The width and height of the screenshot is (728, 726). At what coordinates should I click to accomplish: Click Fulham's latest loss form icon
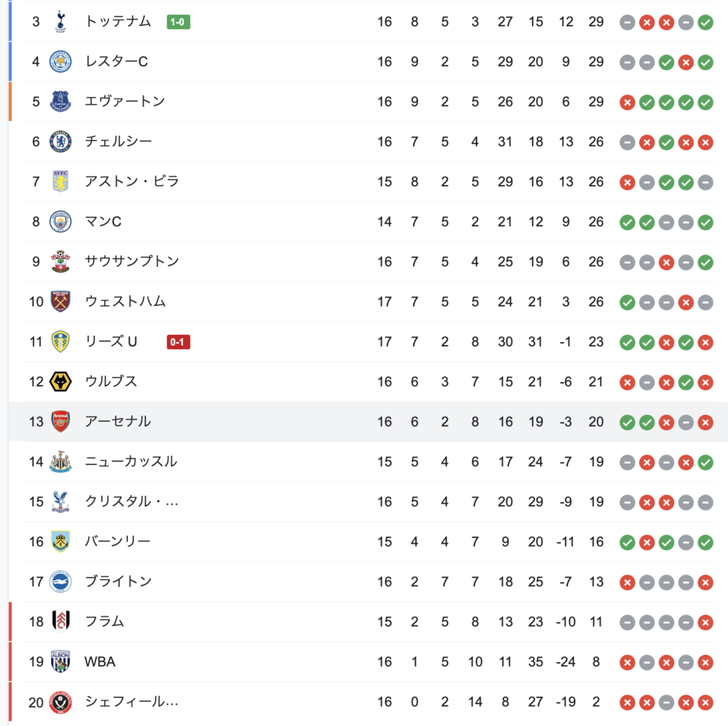coord(705,622)
